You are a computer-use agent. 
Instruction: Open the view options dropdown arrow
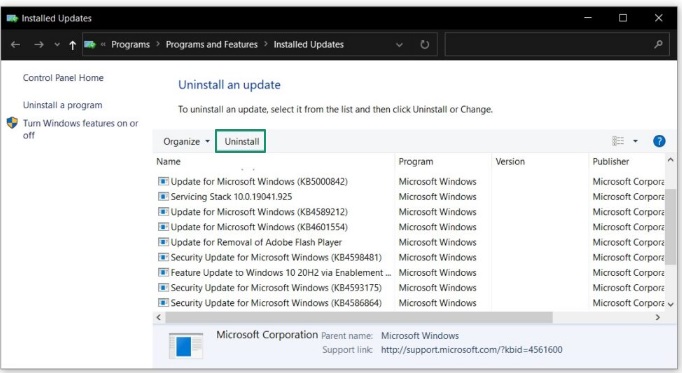[635, 141]
